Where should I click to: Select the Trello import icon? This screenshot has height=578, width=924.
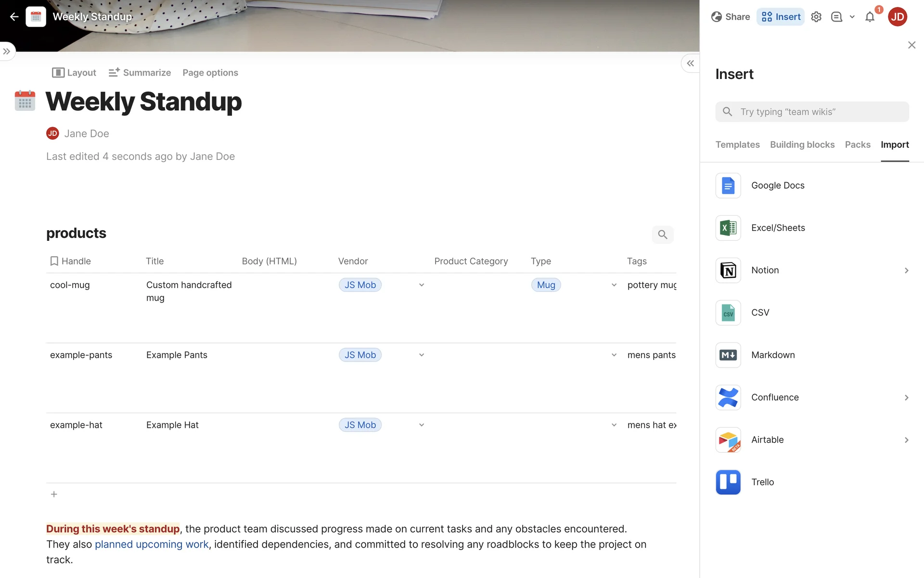[728, 482]
